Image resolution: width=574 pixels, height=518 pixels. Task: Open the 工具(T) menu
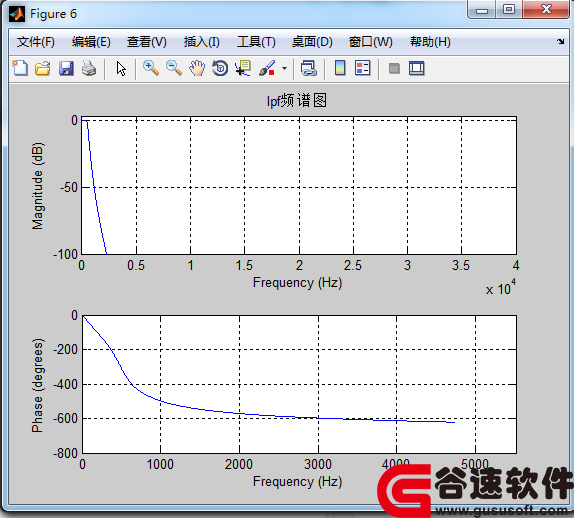(x=256, y=42)
